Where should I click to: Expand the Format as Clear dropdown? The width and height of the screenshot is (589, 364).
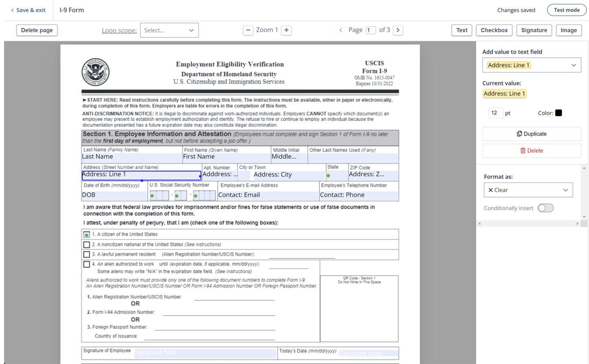[x=528, y=190]
